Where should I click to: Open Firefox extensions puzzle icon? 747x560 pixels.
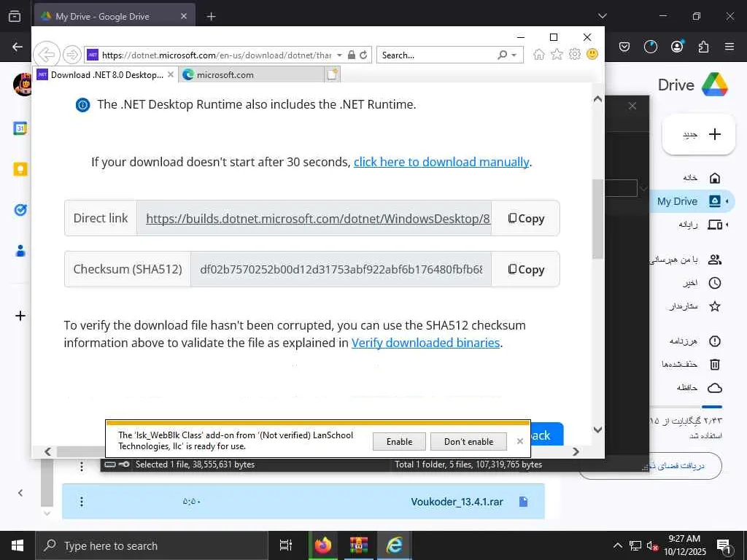point(703,47)
